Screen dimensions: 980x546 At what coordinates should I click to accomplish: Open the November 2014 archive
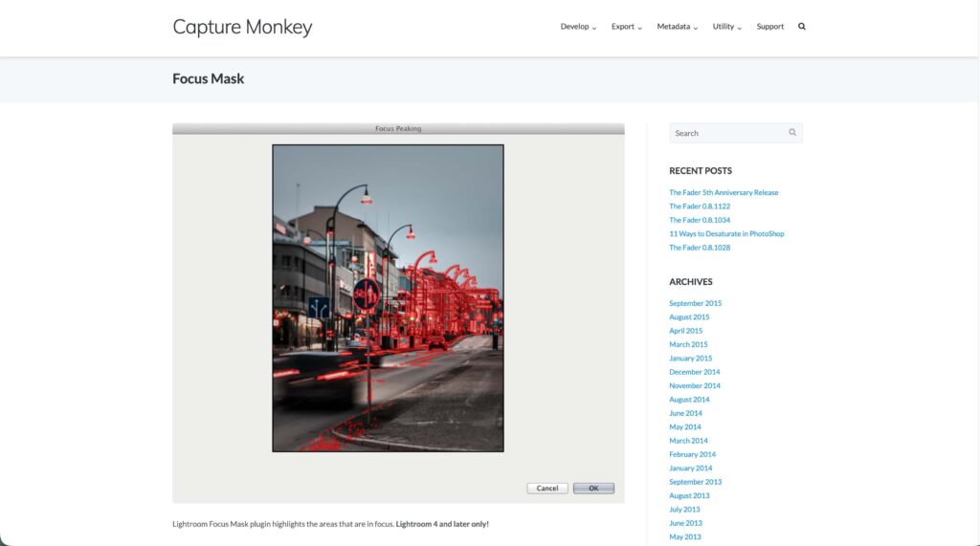point(695,385)
